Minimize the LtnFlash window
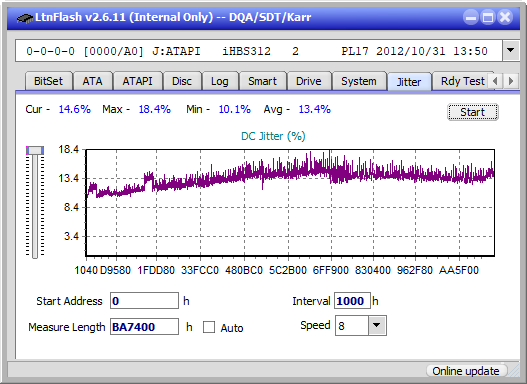This screenshot has width=527, height=384. point(471,17)
